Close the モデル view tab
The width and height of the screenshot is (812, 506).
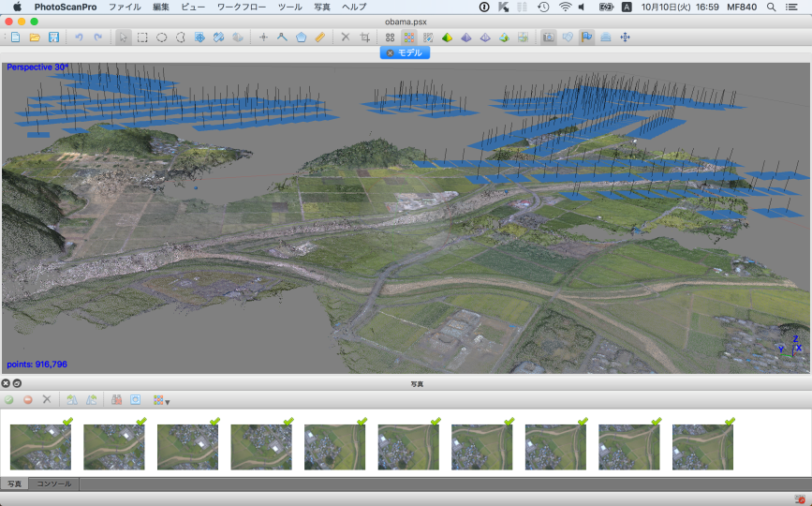[390, 52]
